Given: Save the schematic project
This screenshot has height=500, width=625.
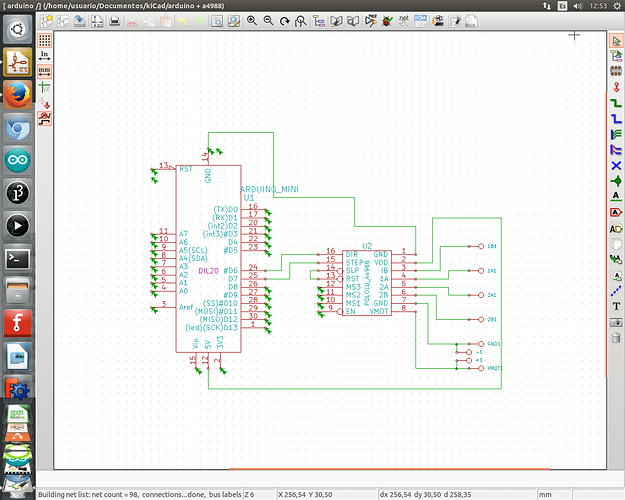Looking at the screenshot, I should (x=80, y=21).
